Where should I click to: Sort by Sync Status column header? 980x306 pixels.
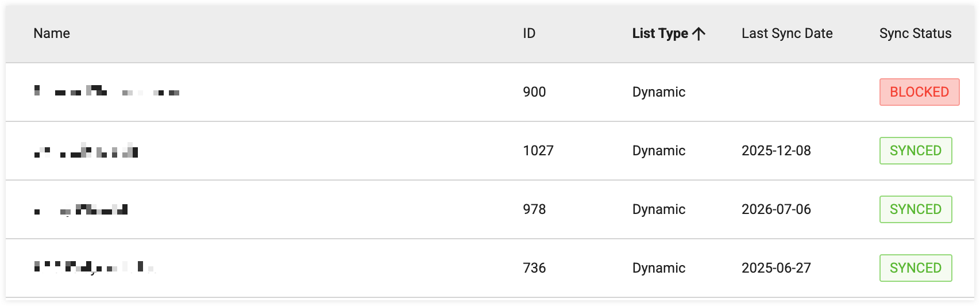[x=915, y=33]
